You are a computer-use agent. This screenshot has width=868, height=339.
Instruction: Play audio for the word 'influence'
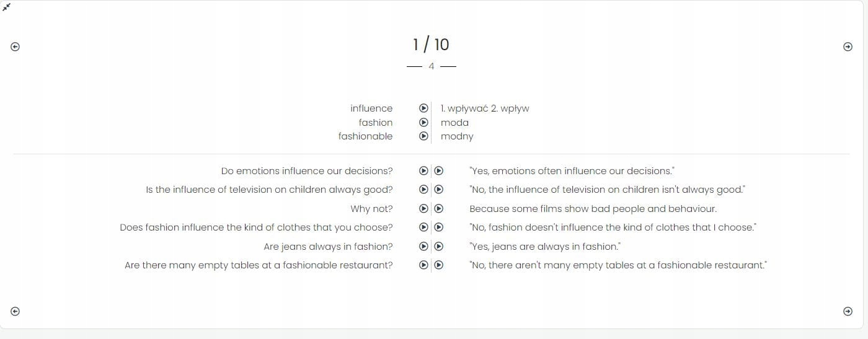[x=424, y=108]
